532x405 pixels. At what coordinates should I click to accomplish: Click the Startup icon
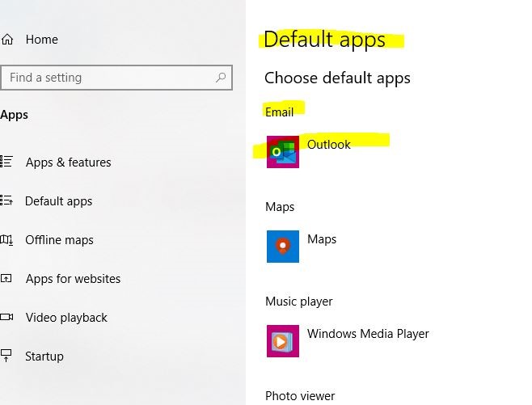coord(6,356)
